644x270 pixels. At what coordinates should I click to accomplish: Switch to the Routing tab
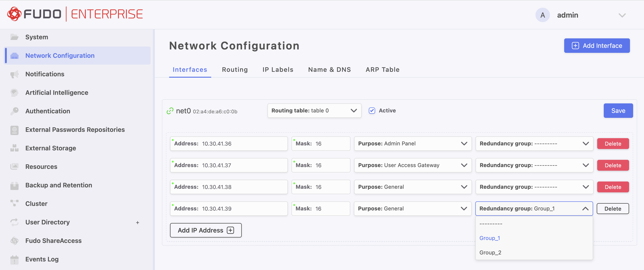pyautogui.click(x=235, y=70)
